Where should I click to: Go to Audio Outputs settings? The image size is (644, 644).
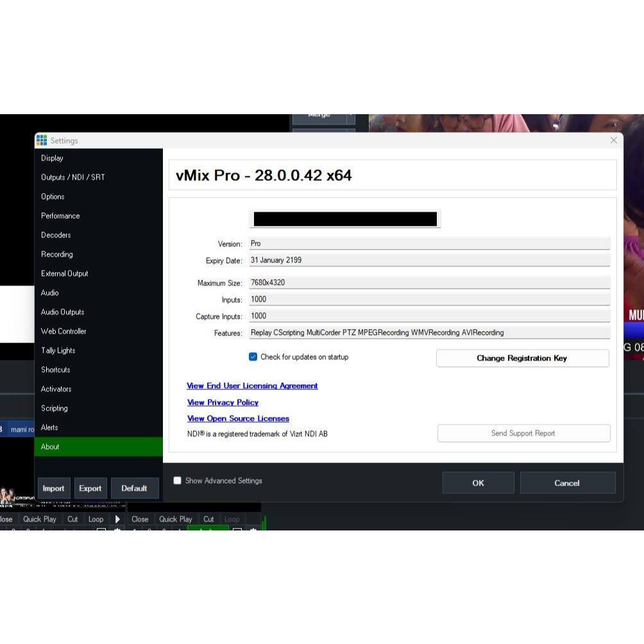99,312
